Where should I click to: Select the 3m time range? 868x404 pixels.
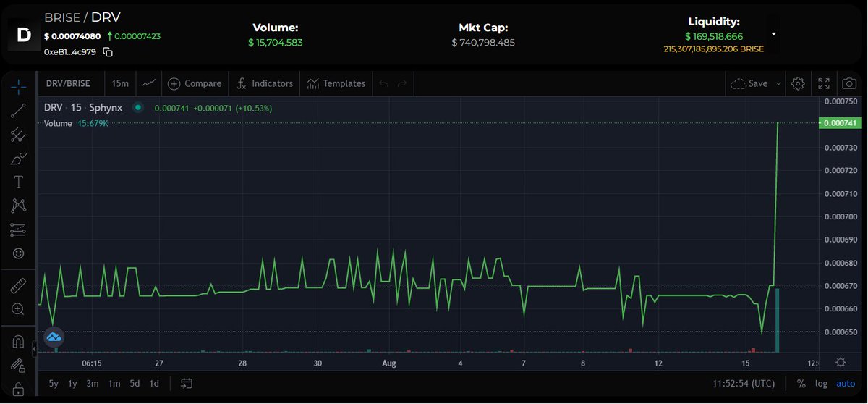click(x=93, y=383)
